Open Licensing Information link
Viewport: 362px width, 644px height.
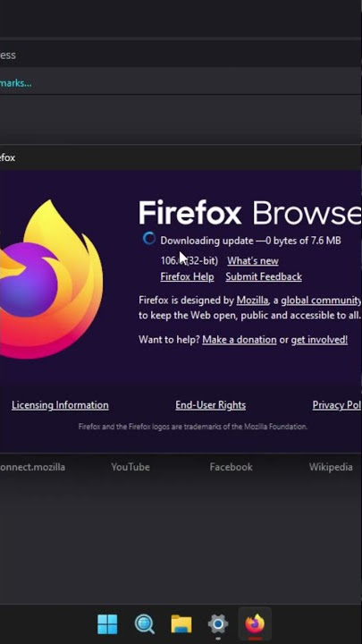click(60, 405)
